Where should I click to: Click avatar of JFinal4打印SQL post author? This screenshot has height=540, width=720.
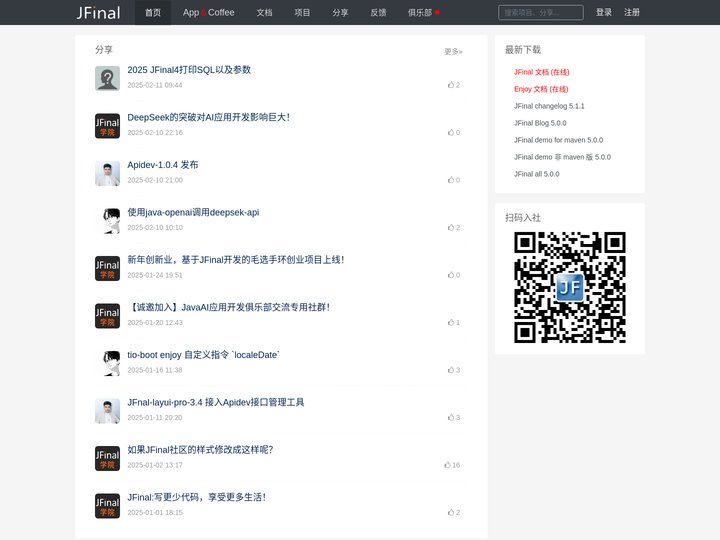(107, 78)
